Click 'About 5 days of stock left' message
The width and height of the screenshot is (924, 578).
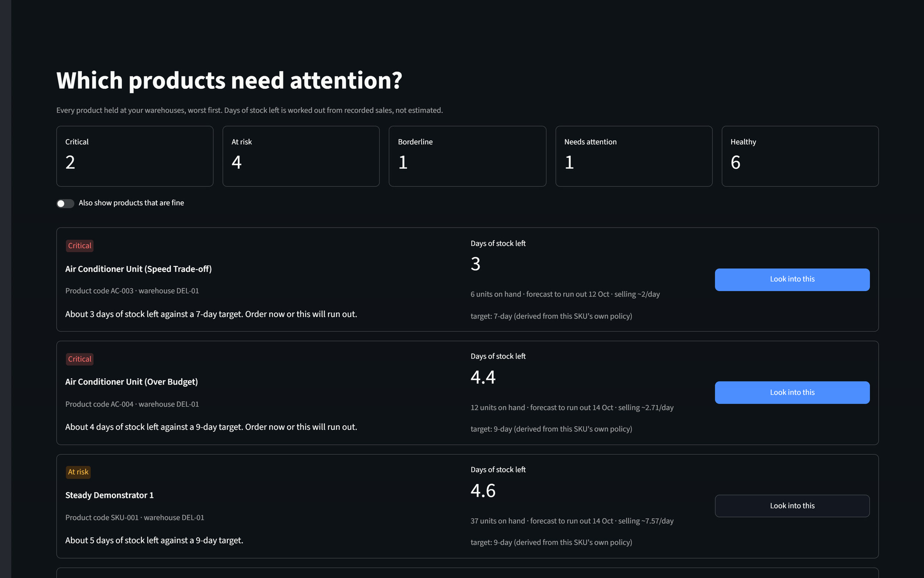tap(154, 541)
